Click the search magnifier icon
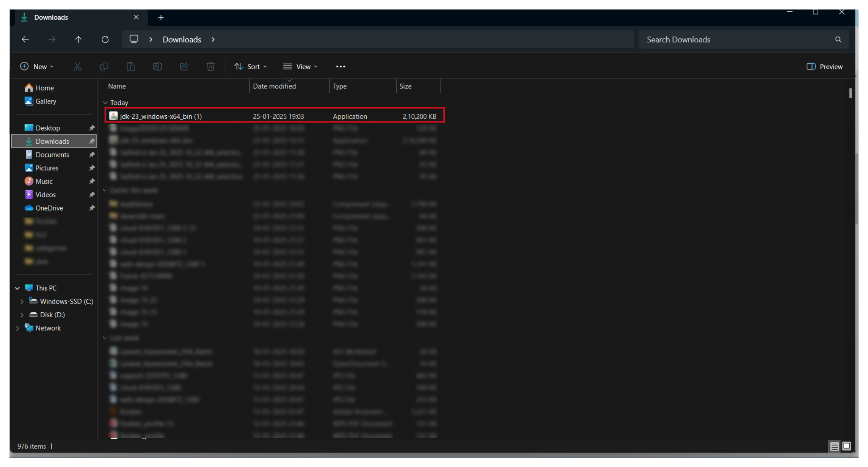This screenshot has width=868, height=467. (838, 39)
